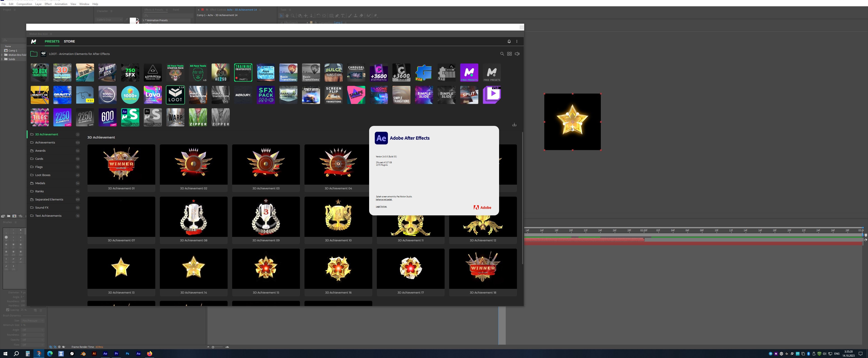Open the Loot Boxes category
This screenshot has width=868, height=358.
point(43,175)
